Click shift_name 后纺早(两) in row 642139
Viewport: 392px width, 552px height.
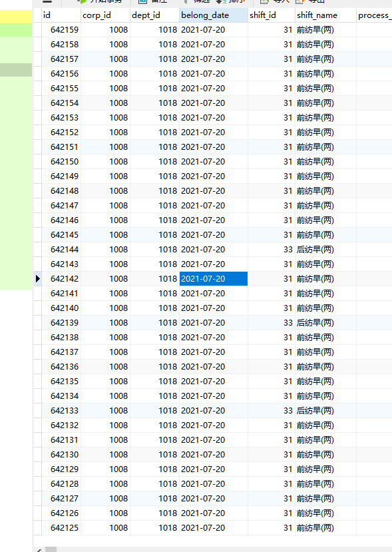tap(325, 323)
